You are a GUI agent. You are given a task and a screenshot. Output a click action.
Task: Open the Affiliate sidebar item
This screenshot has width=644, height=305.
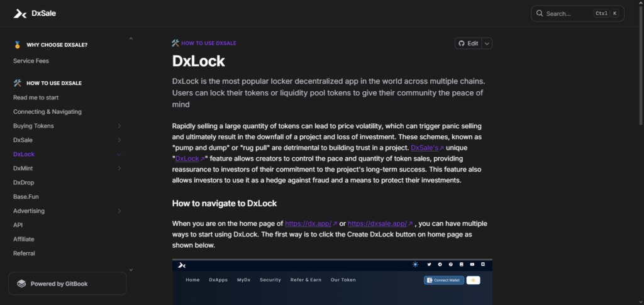23,240
